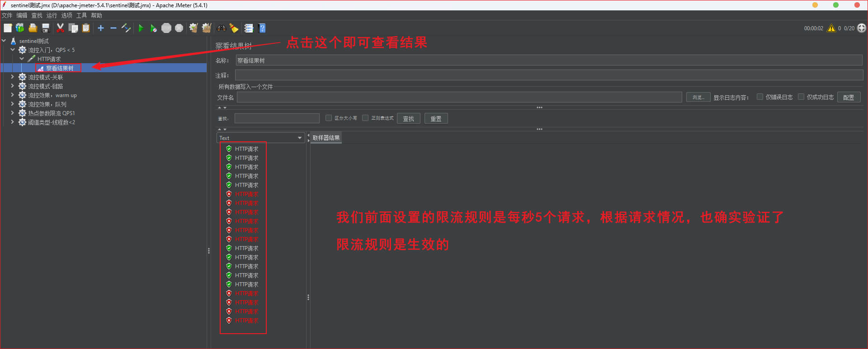Viewport: 868px width, 349px height.
Task: Expand the 流控模式-关联 group
Action: [x=13, y=77]
